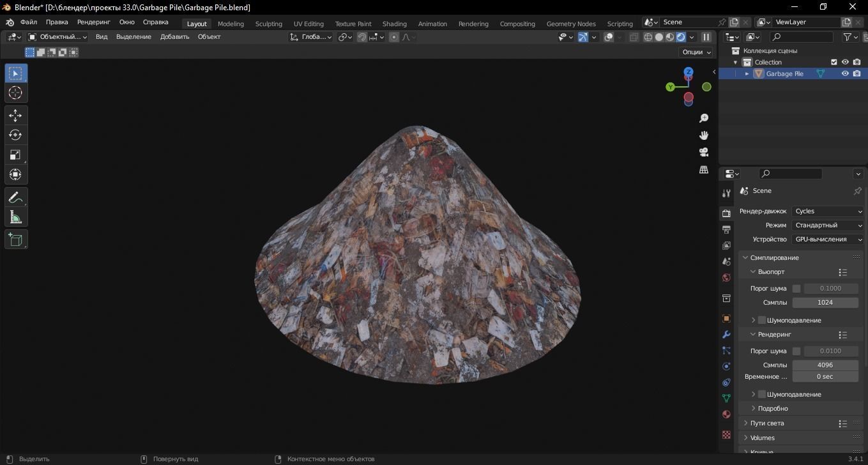Toggle camera view with camera icon
Viewport: 868px width, 465px height.
pyautogui.click(x=704, y=152)
